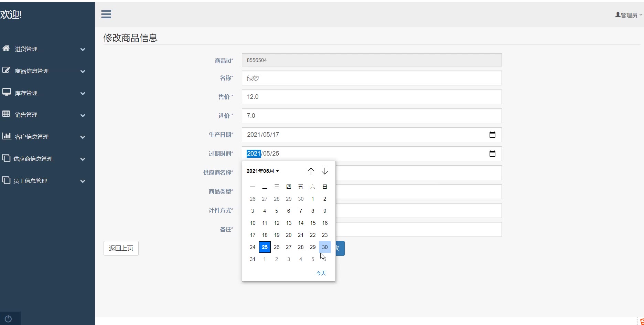Expand the 库存管理 chevron

83,93
